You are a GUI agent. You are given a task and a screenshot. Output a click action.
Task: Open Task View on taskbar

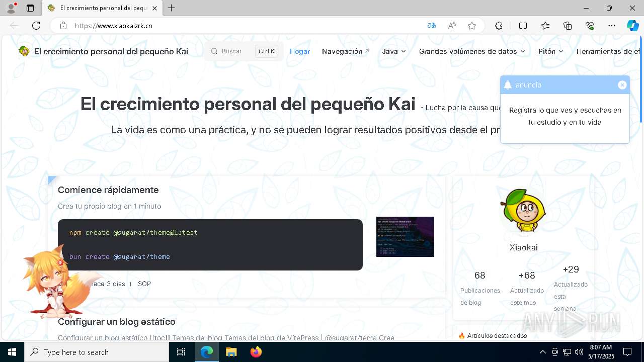coord(181,352)
